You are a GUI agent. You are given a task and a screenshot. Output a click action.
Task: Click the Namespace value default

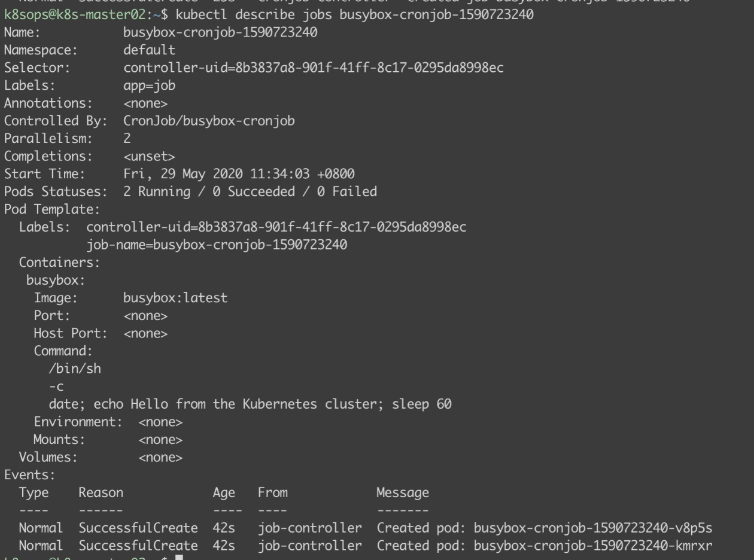coord(149,50)
